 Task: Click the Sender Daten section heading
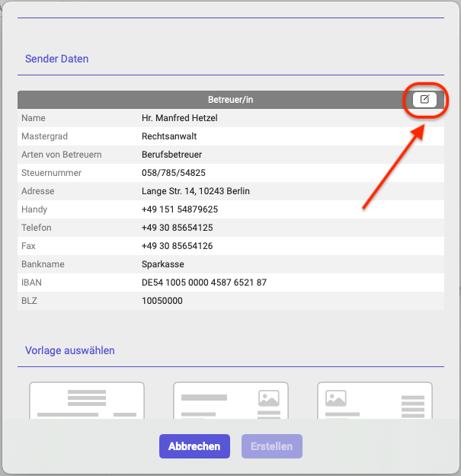57,59
